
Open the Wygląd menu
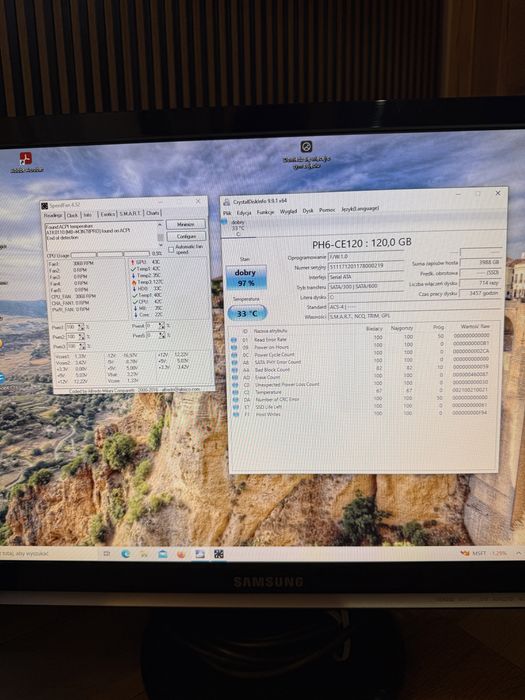coord(288,212)
